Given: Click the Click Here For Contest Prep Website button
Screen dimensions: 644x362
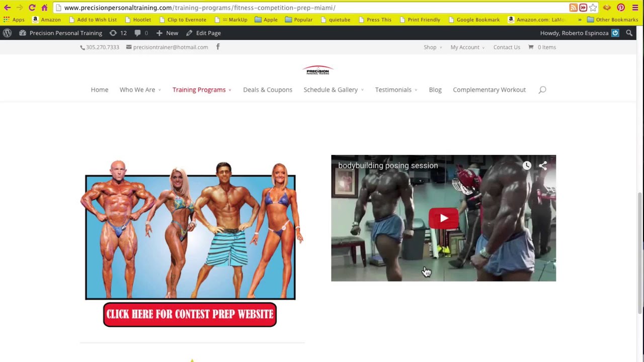Looking at the screenshot, I should (x=190, y=315).
